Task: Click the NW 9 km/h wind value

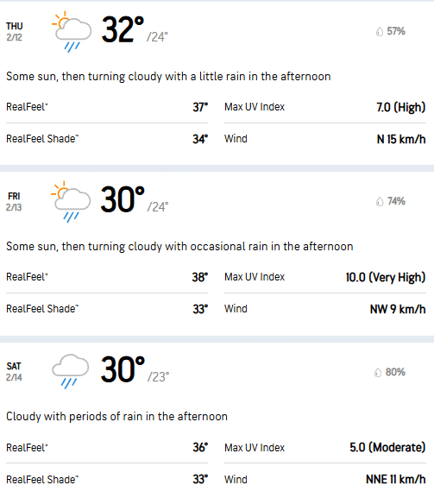Action: point(398,309)
